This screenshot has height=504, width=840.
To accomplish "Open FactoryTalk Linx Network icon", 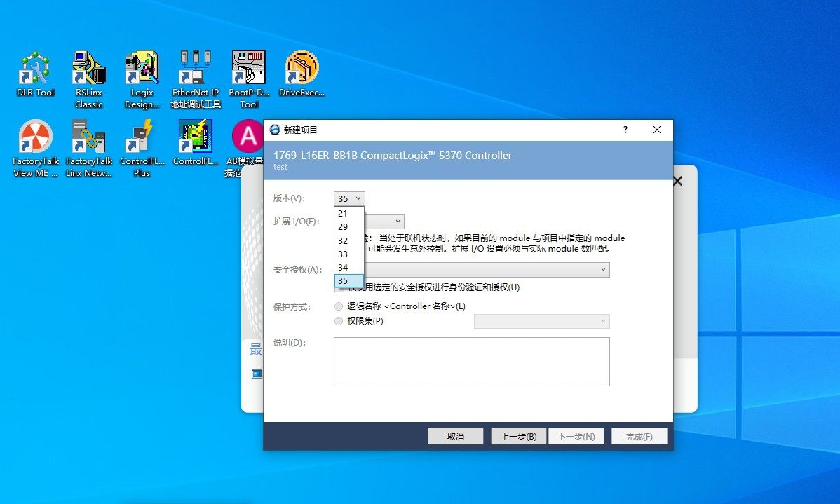I will (x=89, y=149).
